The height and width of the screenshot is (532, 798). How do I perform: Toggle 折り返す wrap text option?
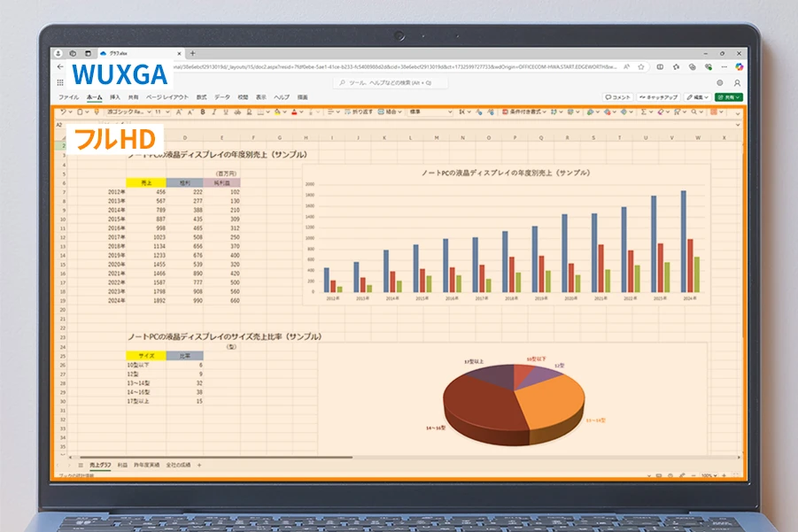[359, 112]
